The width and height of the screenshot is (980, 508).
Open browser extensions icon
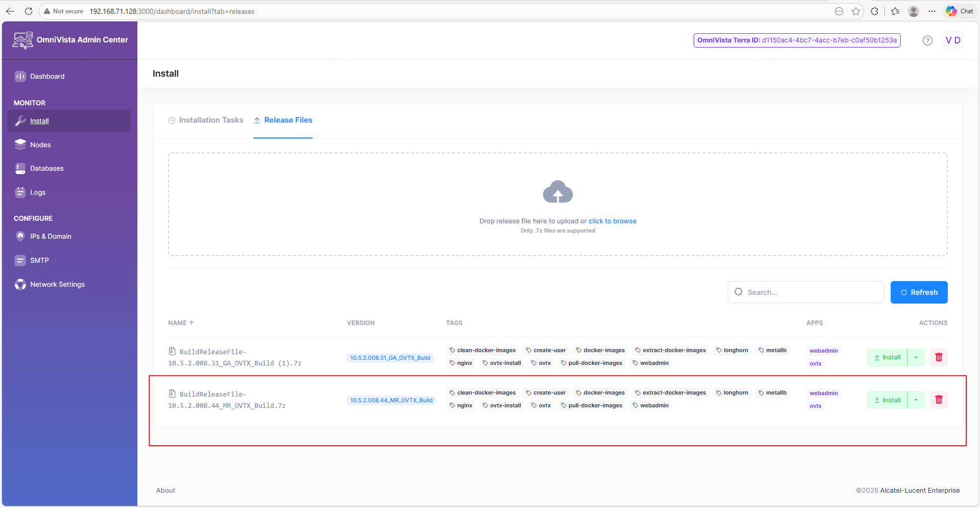point(874,11)
